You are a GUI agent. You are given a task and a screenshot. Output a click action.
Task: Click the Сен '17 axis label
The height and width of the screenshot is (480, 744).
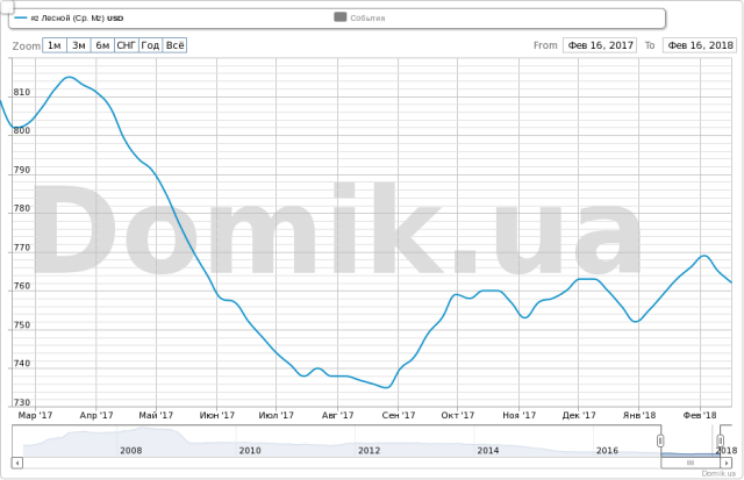point(398,415)
